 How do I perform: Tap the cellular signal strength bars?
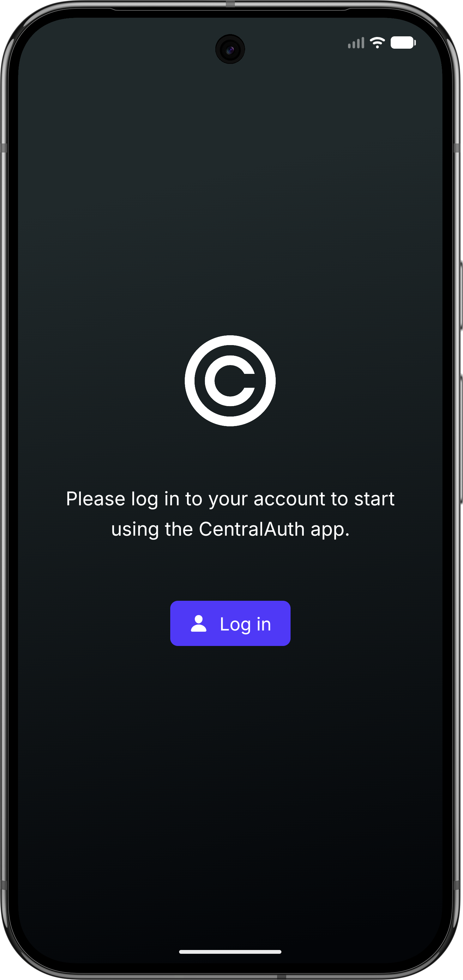356,43
